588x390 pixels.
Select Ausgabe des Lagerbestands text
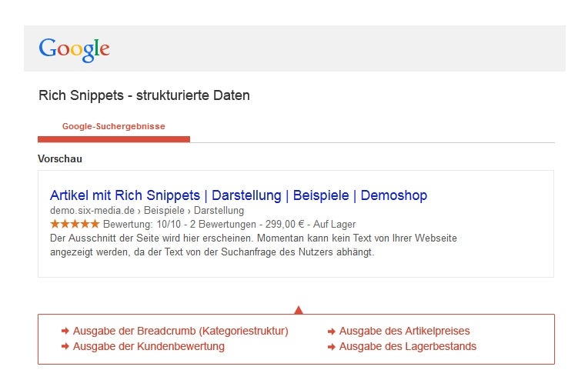(x=408, y=346)
